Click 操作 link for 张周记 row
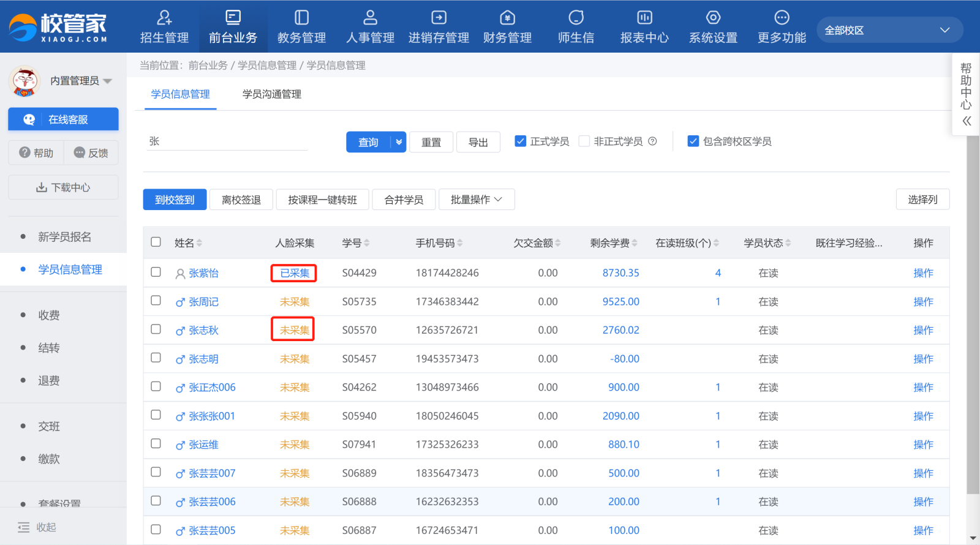This screenshot has height=545, width=980. click(x=923, y=302)
